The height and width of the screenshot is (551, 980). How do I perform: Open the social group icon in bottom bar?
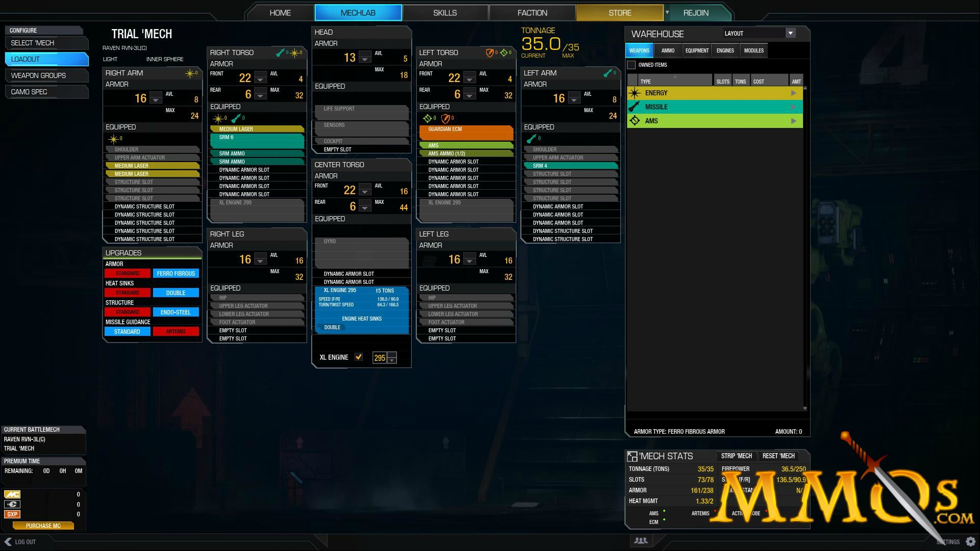click(641, 541)
